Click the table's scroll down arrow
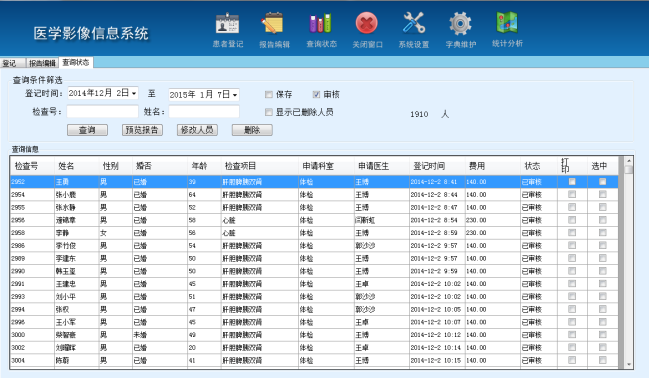The height and width of the screenshot is (379, 650). (629, 364)
